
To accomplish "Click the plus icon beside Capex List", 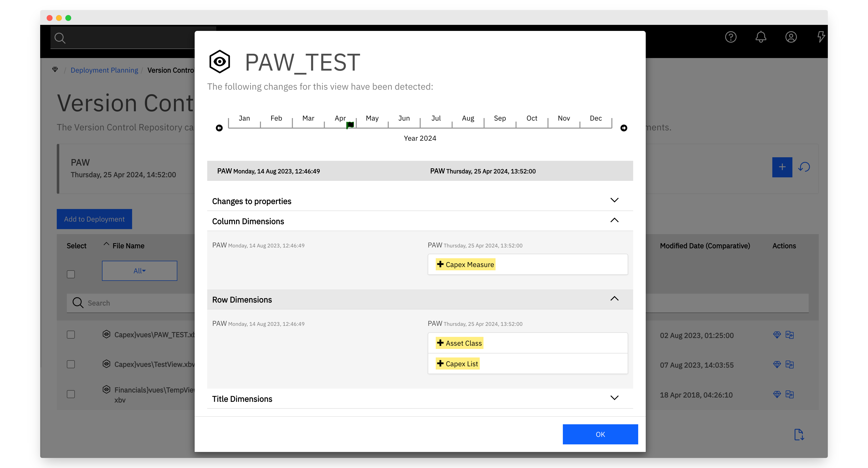I will 440,363.
